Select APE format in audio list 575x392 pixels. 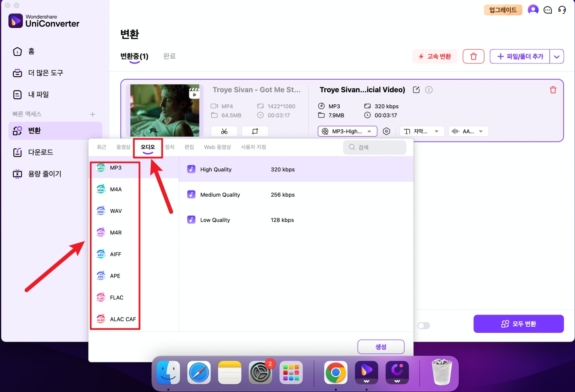pos(134,276)
